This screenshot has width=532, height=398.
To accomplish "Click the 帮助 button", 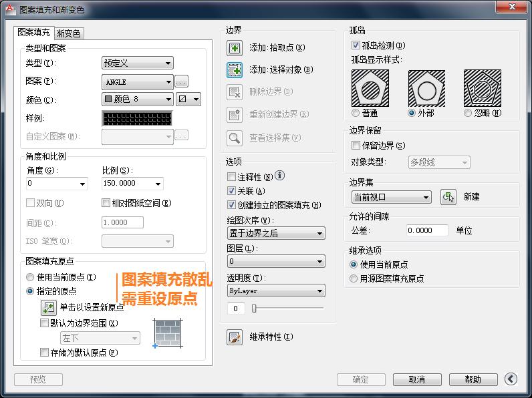I will point(473,379).
